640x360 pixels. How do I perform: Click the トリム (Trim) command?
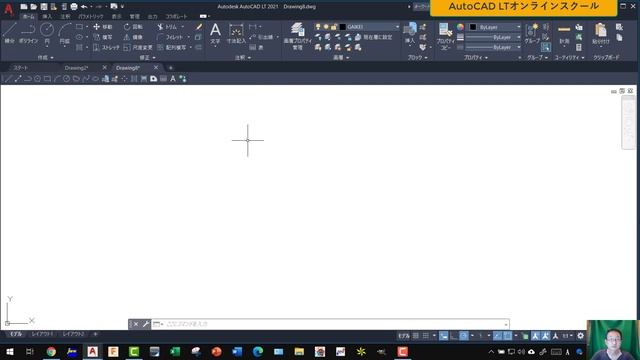click(167, 27)
